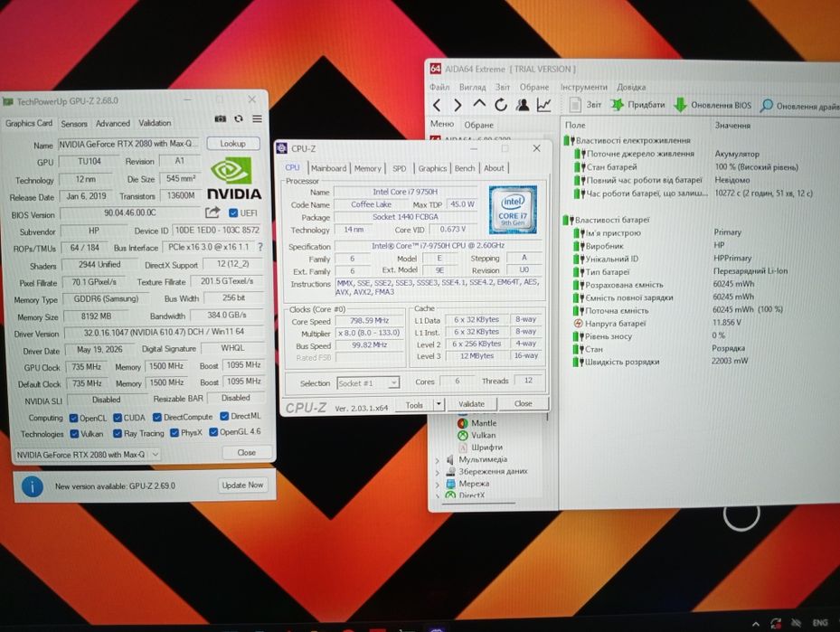Switch to Sensors tab in GPU-Z
840x632 pixels.
coord(74,124)
